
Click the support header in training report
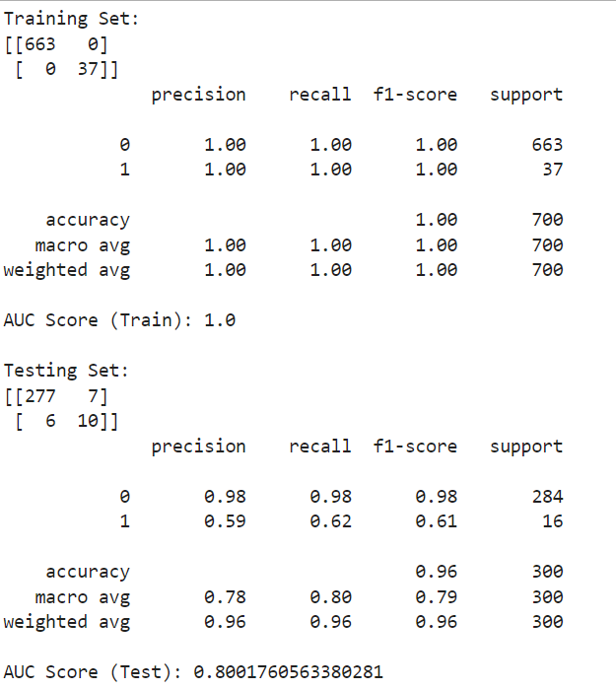tap(526, 96)
